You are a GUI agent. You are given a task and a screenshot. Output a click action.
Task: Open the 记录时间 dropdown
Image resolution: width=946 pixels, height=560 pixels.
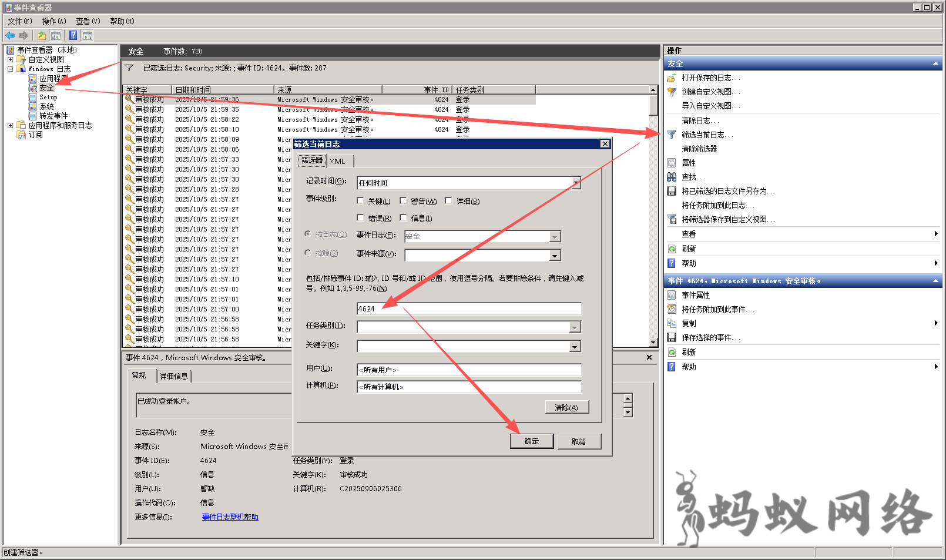576,183
